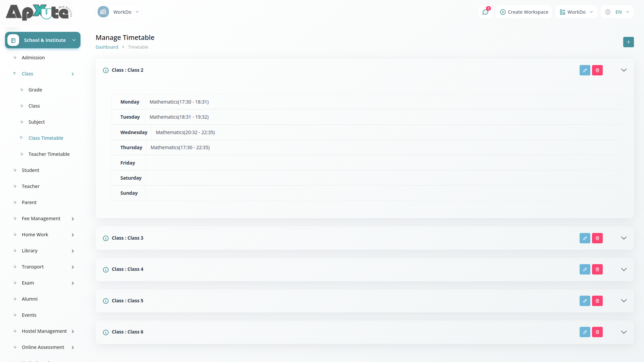
Task: Click the ApXute logo
Action: [38, 12]
